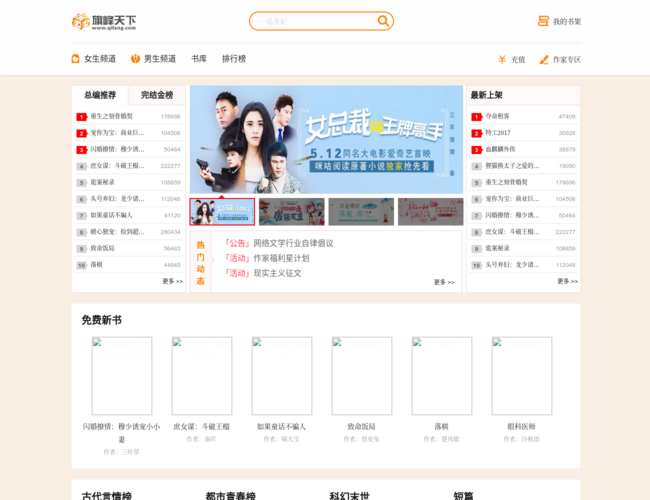Open 书库 in the navigation bar
Image resolution: width=650 pixels, height=500 pixels.
pos(199,59)
